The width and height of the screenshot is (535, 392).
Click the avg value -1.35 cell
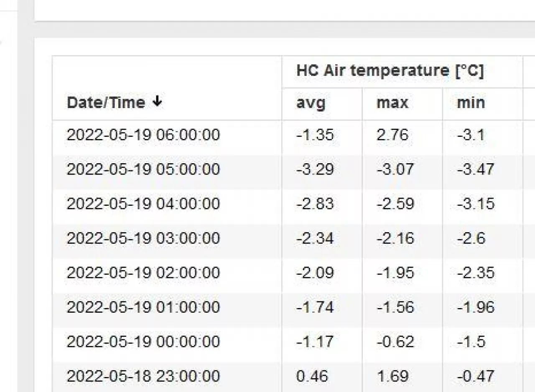click(315, 135)
